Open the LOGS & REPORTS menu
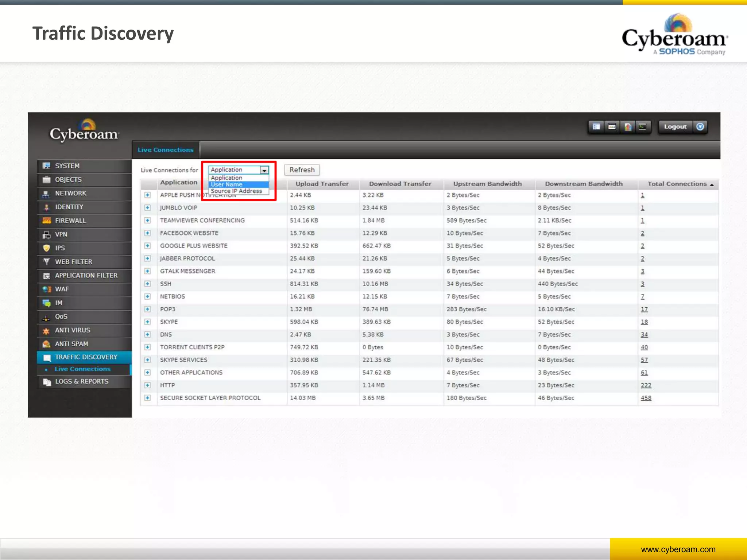This screenshot has height=560, width=747. pos(84,382)
